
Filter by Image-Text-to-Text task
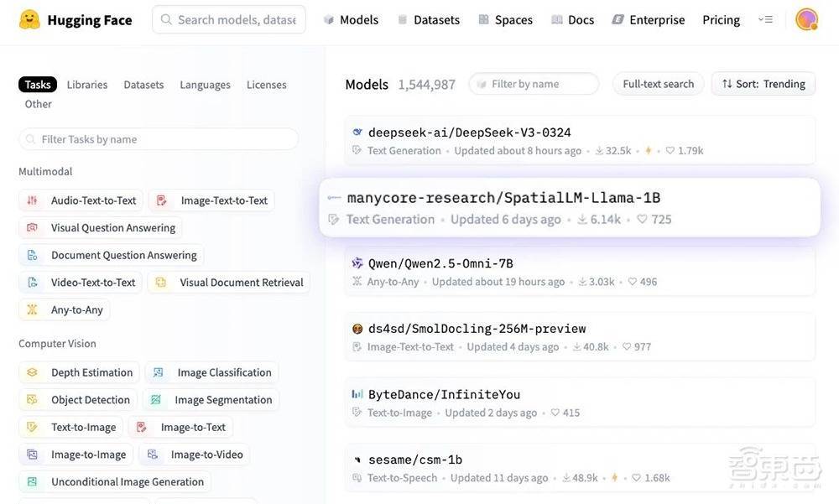click(x=211, y=200)
